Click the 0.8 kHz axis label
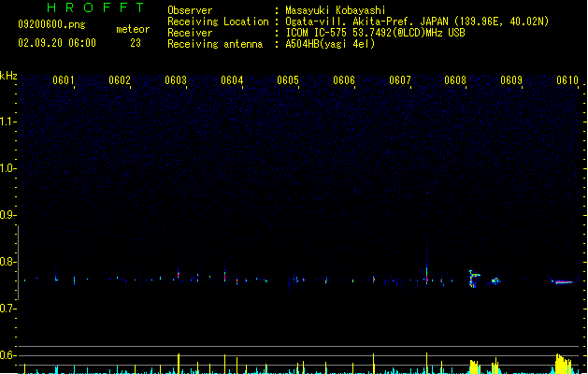 (7, 262)
